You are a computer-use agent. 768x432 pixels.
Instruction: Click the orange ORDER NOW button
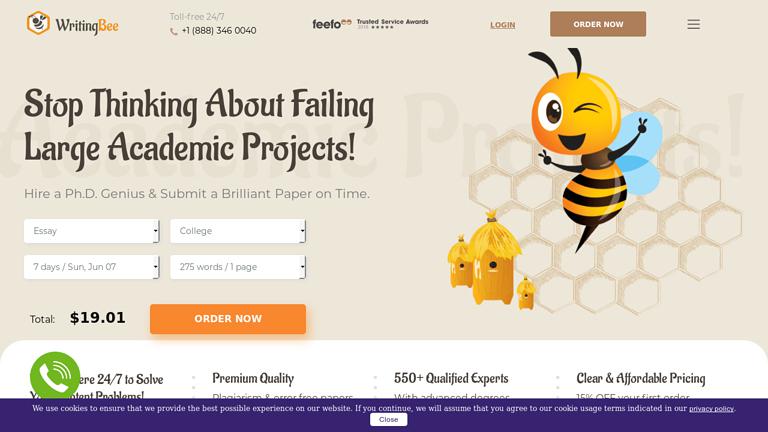tap(228, 319)
